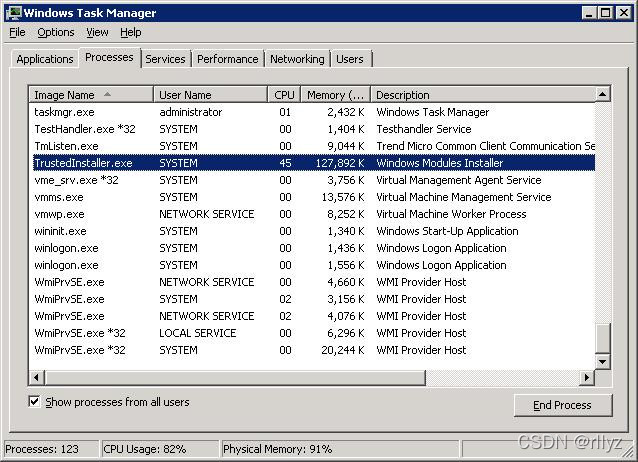Click the vertical scrollbar up arrow

(603, 94)
